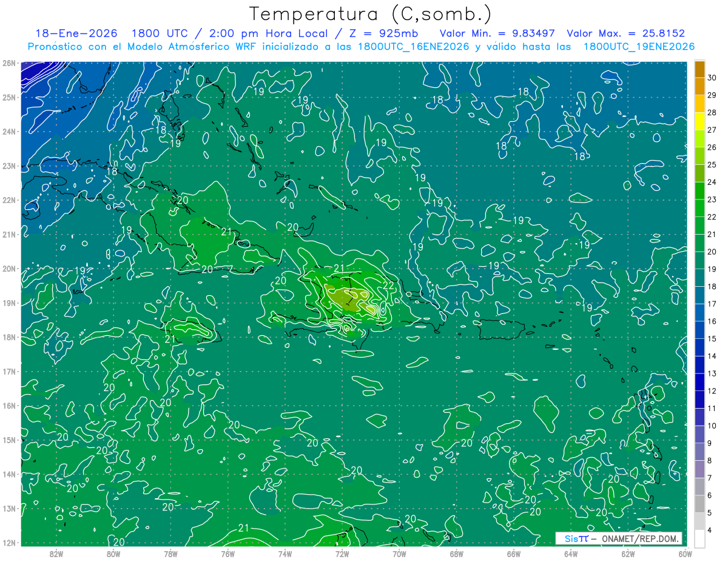Click latitude axis label "19N"
Screen dimensions: 728x562
pos(9,303)
